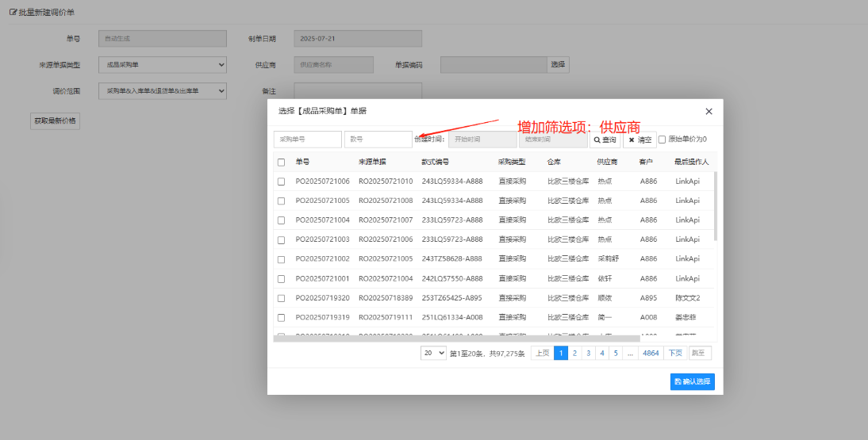Expand the 来源单据类型 dropdown
Screen dimensions: 868x440
click(162, 65)
